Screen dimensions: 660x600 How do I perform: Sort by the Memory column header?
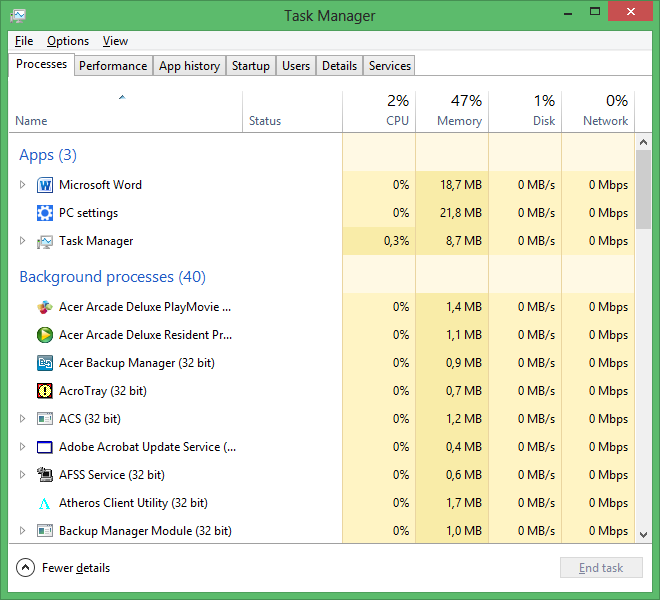click(452, 112)
